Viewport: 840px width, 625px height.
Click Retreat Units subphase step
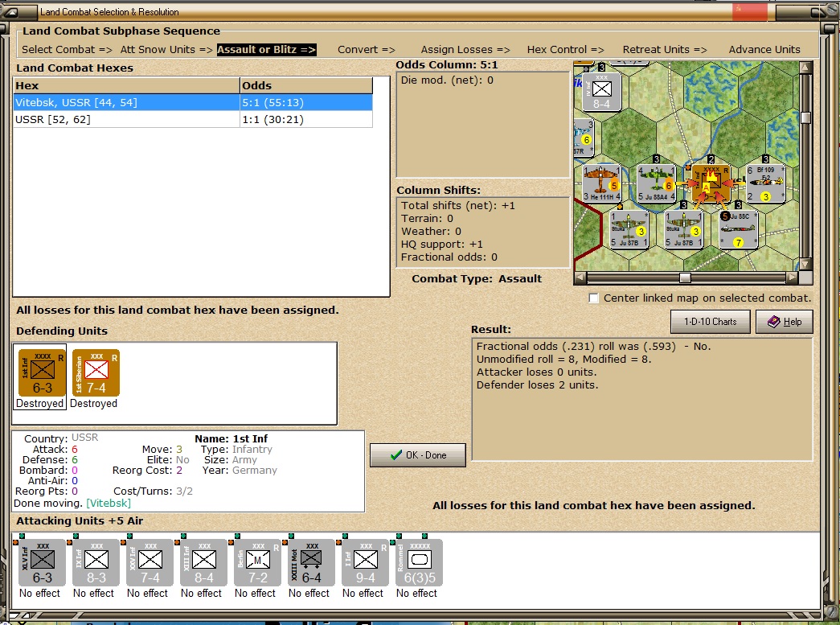(665, 49)
